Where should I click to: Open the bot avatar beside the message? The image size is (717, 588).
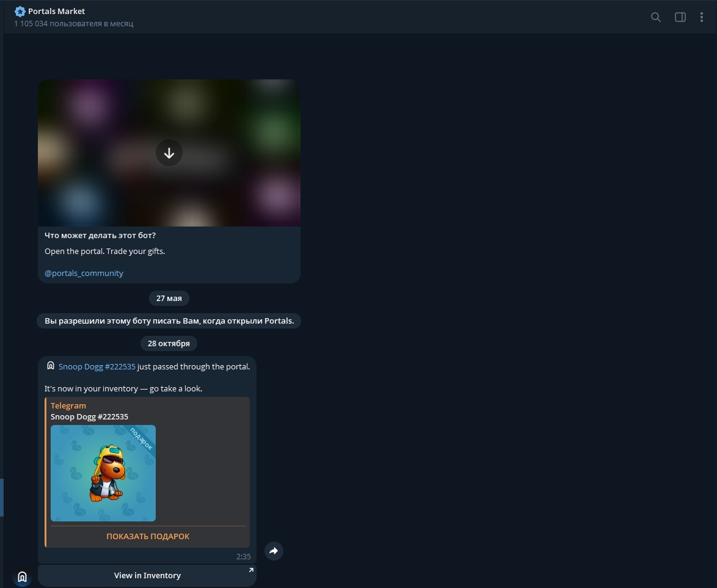[23, 576]
